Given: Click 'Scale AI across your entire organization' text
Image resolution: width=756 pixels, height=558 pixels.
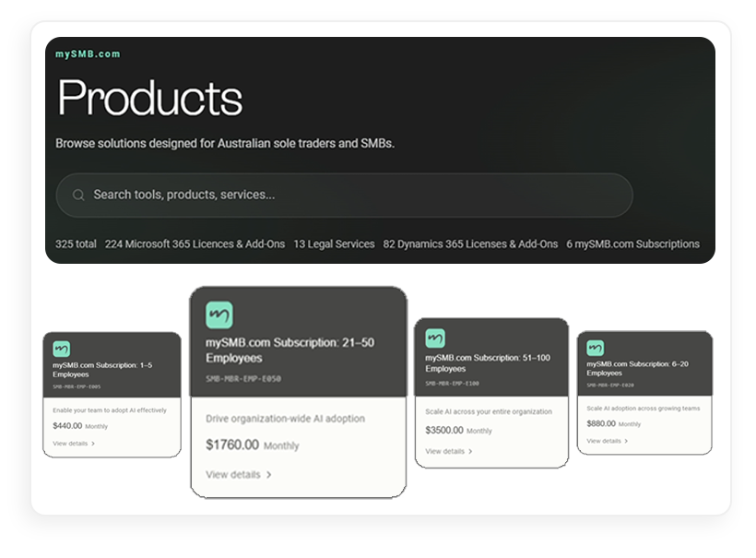Looking at the screenshot, I should pyautogui.click(x=489, y=412).
